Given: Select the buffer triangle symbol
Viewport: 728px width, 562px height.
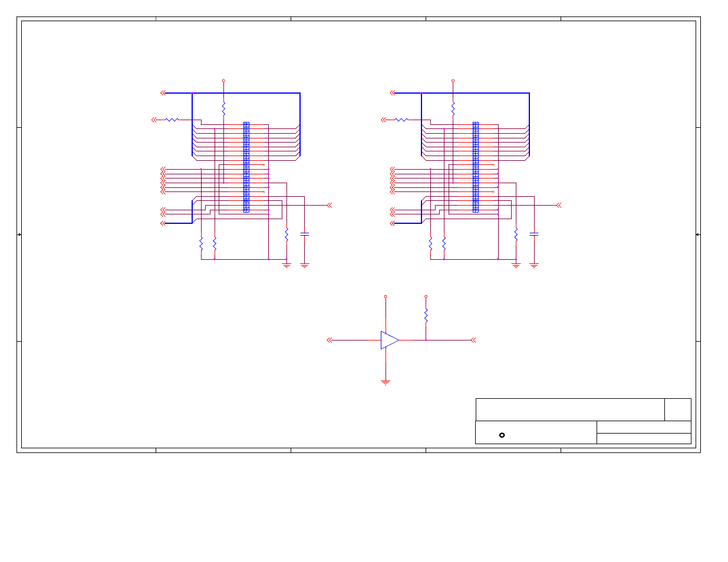Looking at the screenshot, I should coord(390,340).
